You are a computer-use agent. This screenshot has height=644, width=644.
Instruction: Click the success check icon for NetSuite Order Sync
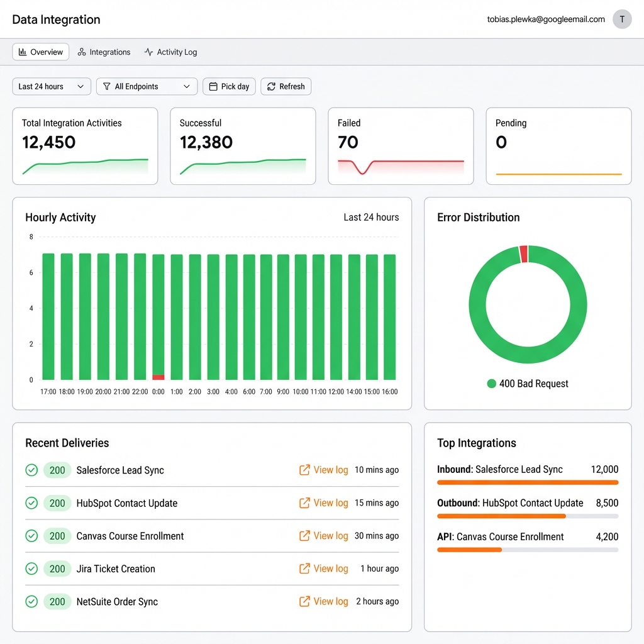[31, 601]
